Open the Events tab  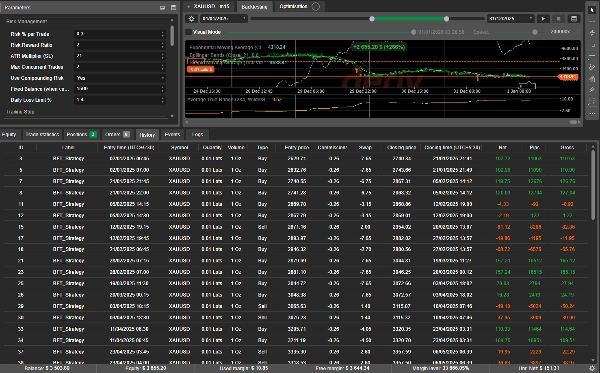point(172,134)
